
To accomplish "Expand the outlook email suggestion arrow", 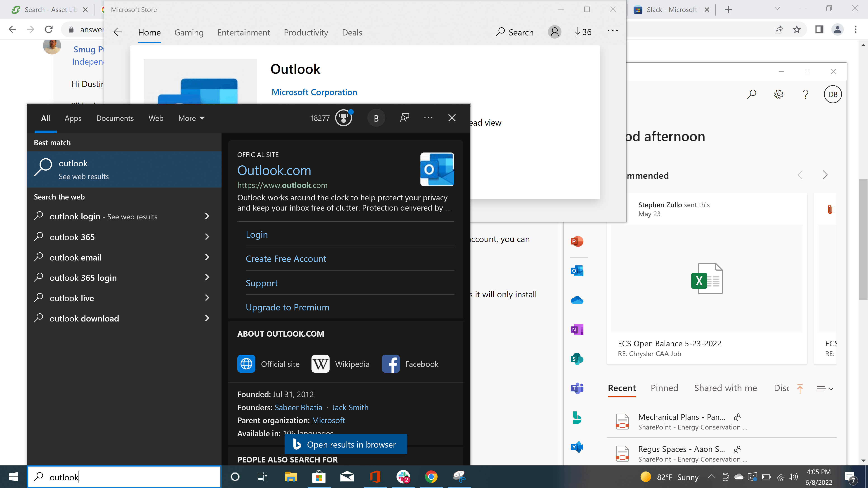I will point(207,257).
